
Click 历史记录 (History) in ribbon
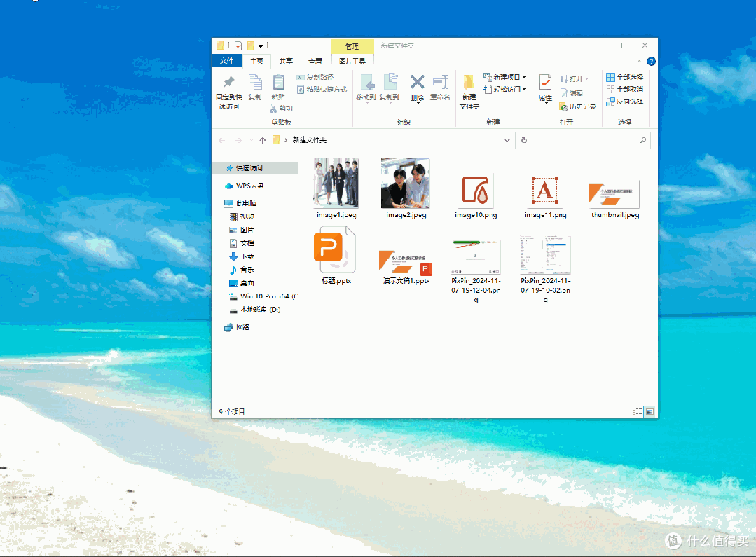pyautogui.click(x=577, y=106)
